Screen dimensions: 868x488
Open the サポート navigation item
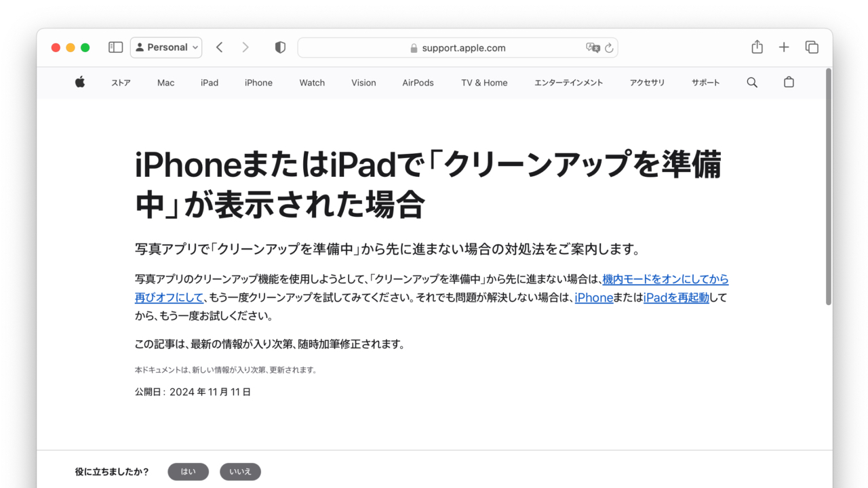tap(706, 83)
